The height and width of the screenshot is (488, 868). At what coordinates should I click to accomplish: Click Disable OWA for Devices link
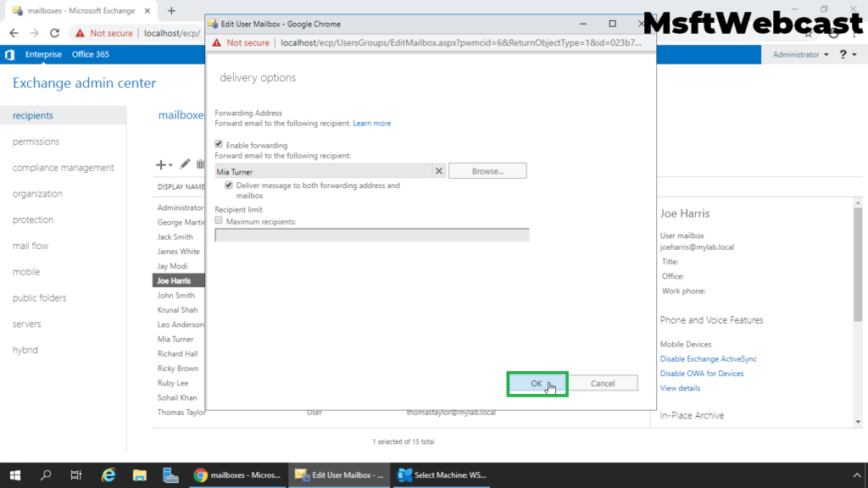coord(701,374)
